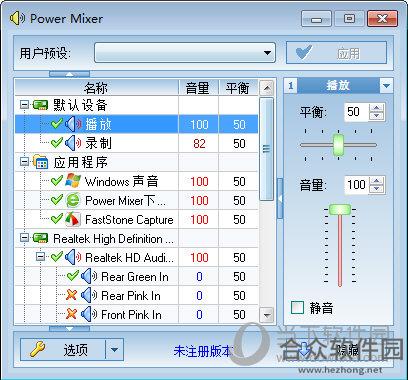Image resolution: width=408 pixels, height=380 pixels.
Task: Click the speaker icon of Rear Green In
Action: coord(89,276)
